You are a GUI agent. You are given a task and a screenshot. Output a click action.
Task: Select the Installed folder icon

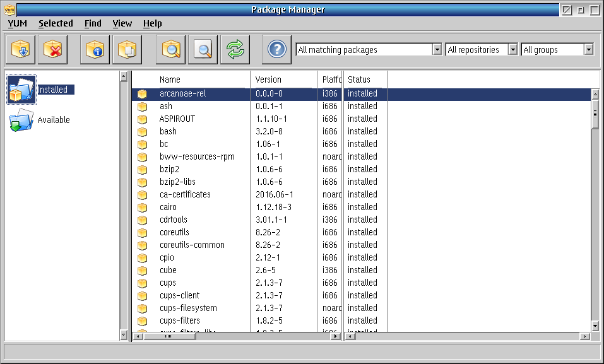(x=21, y=90)
